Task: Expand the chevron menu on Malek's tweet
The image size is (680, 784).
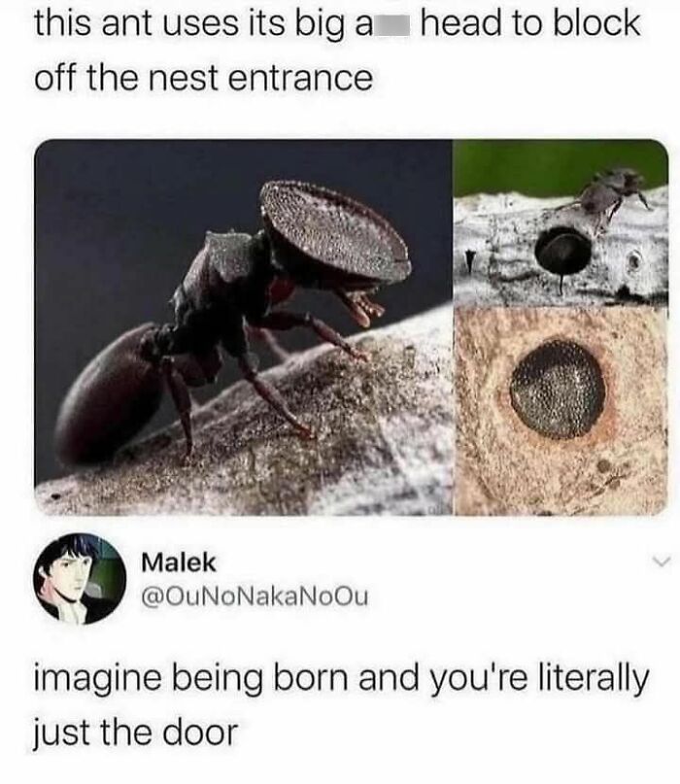Action: tap(661, 563)
